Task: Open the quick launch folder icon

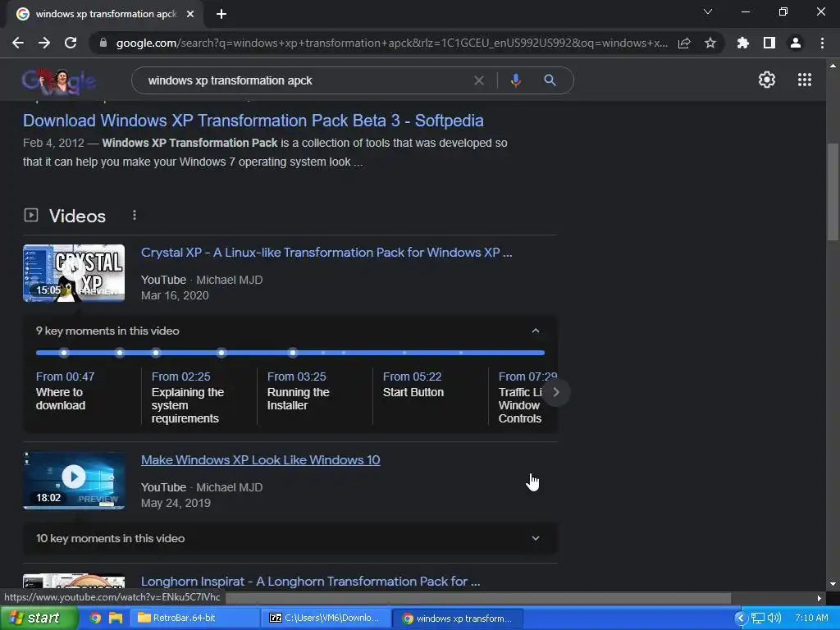Action: 115,618
